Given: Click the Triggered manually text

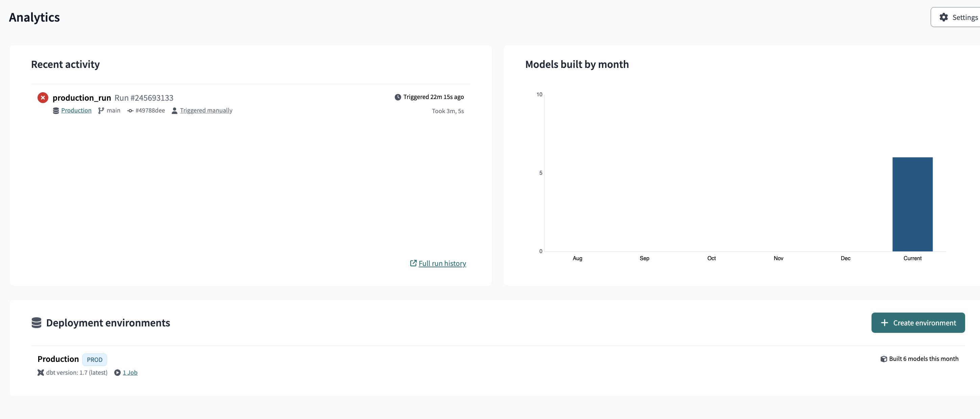Looking at the screenshot, I should pyautogui.click(x=206, y=110).
